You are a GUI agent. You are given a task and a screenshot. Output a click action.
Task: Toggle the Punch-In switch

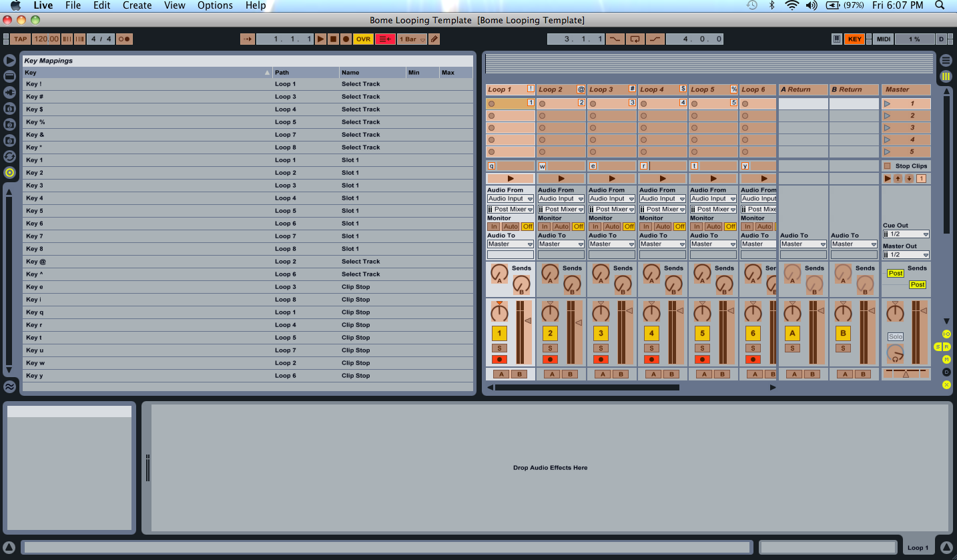point(615,39)
